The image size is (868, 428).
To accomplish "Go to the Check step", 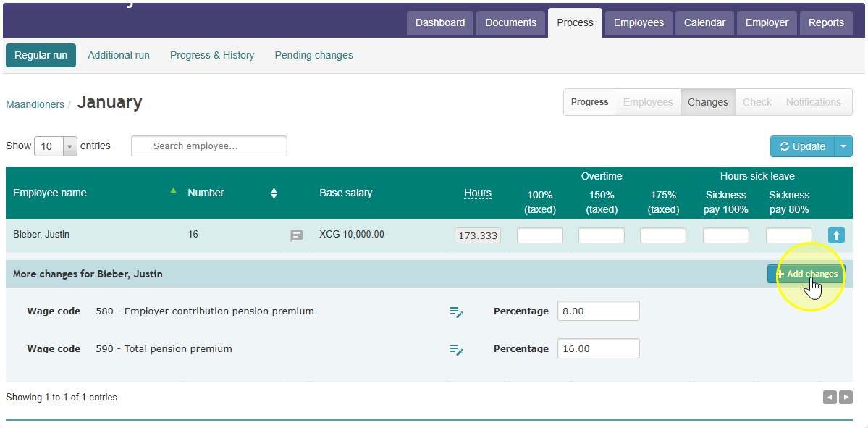I will tap(757, 102).
